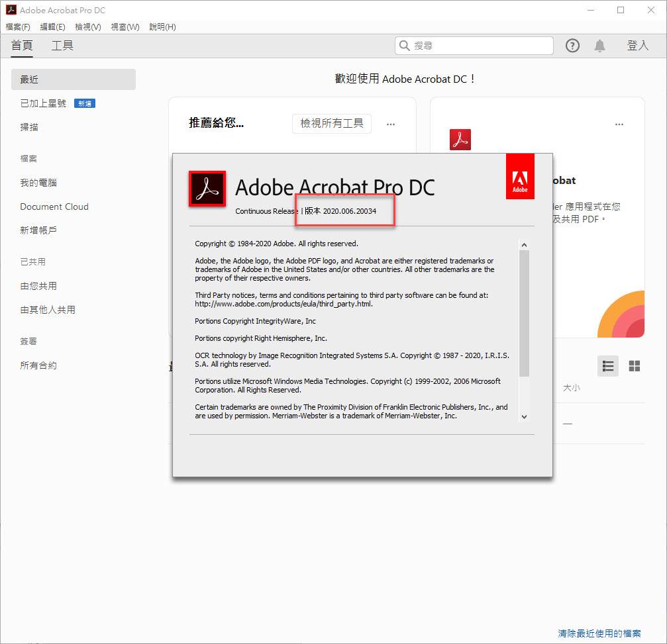Screen dimensions: 667x644
Task: Open more options on right Acrobat card
Action: pos(619,124)
